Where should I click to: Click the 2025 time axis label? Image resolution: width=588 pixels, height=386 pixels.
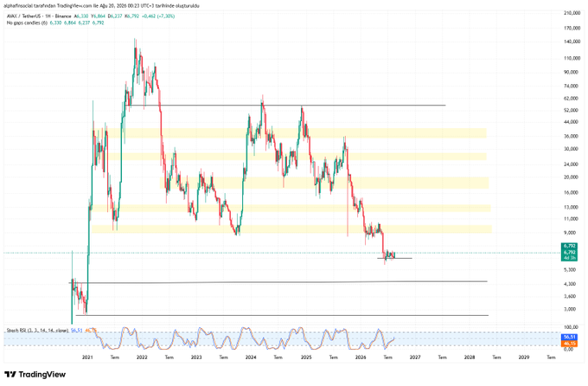click(306, 357)
